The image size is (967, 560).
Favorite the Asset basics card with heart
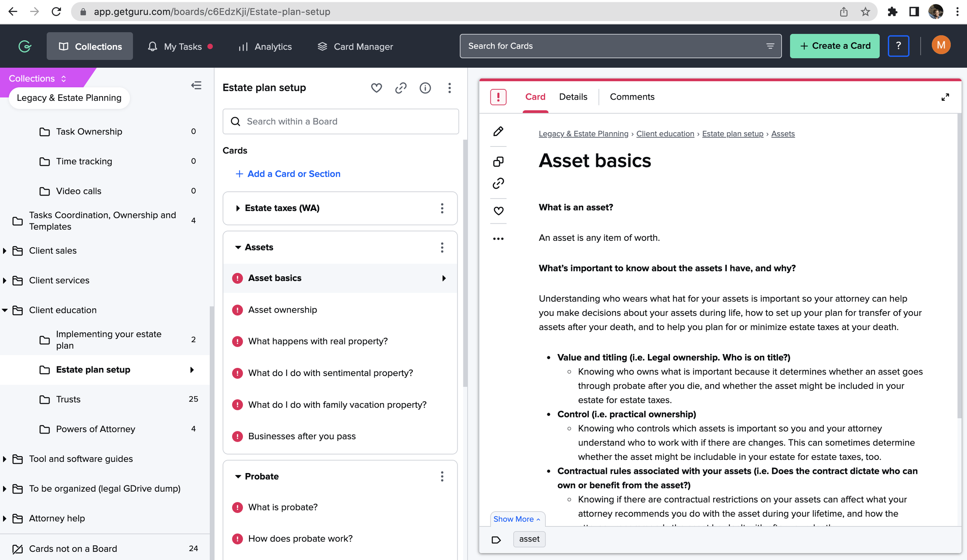(x=498, y=211)
